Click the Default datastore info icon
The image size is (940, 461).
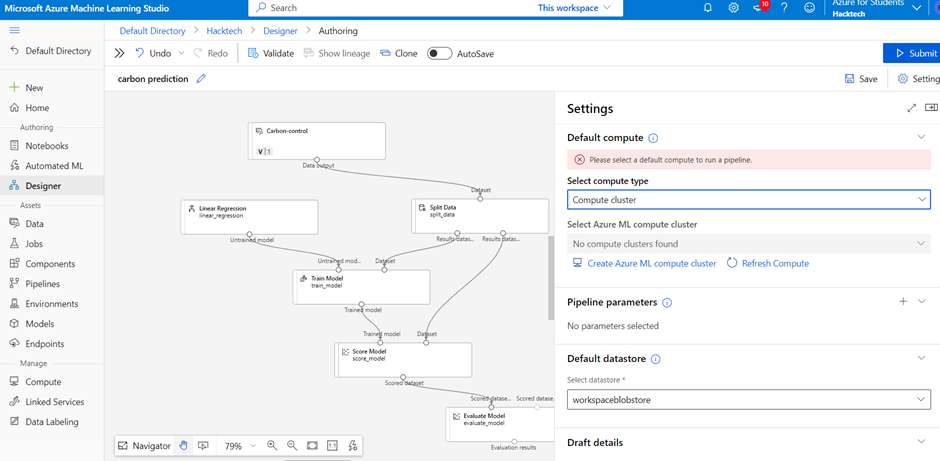(x=656, y=359)
